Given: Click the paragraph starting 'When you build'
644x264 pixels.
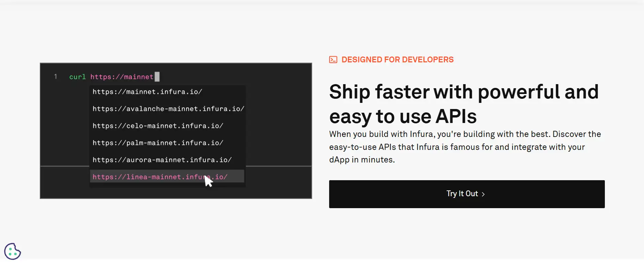Looking at the screenshot, I should (x=465, y=147).
